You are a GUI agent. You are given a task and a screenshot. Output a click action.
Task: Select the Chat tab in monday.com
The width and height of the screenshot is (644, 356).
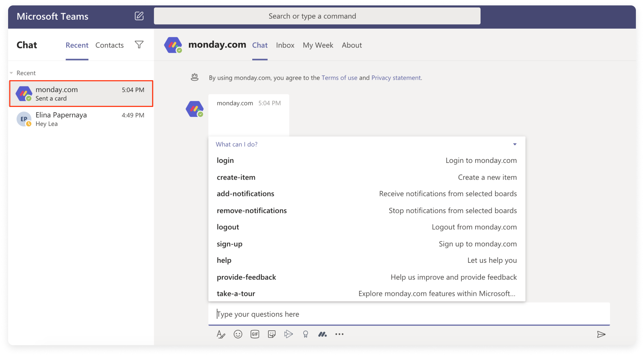(x=260, y=45)
